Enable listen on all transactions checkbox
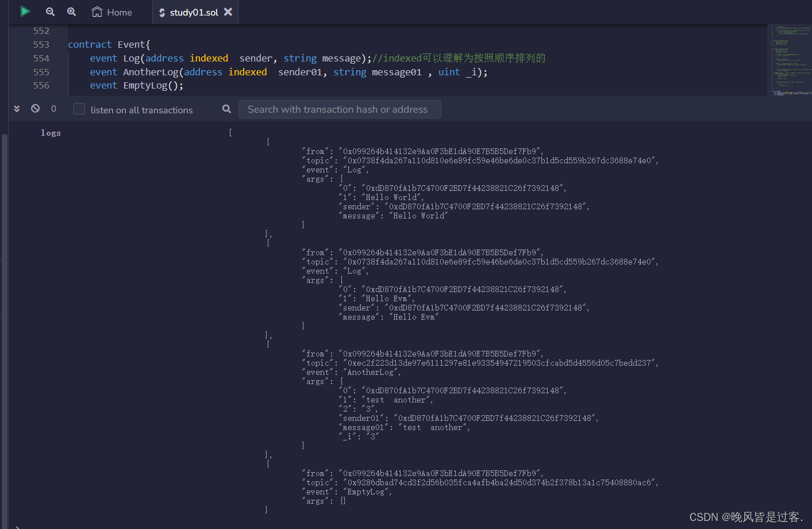Image resolution: width=812 pixels, height=529 pixels. tap(79, 109)
